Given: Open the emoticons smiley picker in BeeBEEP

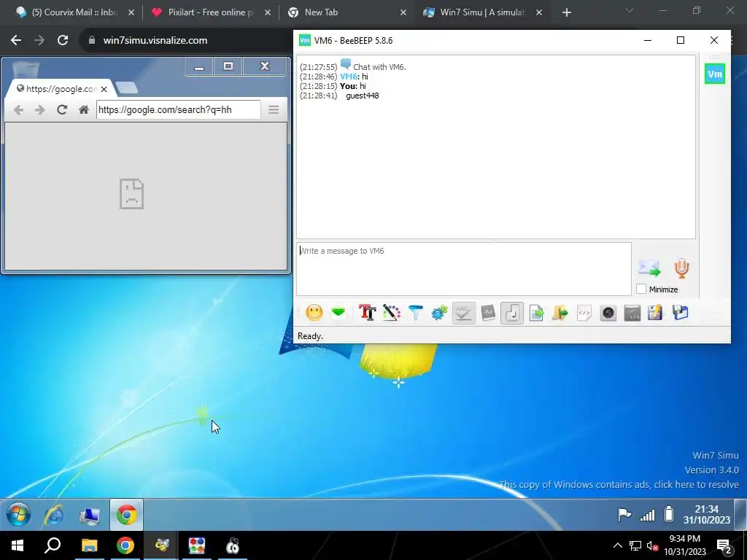Looking at the screenshot, I should tap(314, 313).
